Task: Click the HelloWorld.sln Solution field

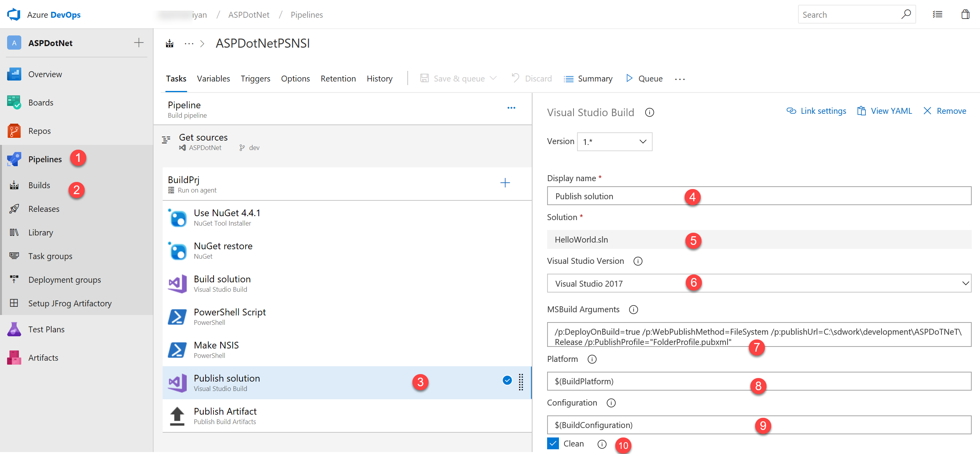Action: click(x=759, y=239)
